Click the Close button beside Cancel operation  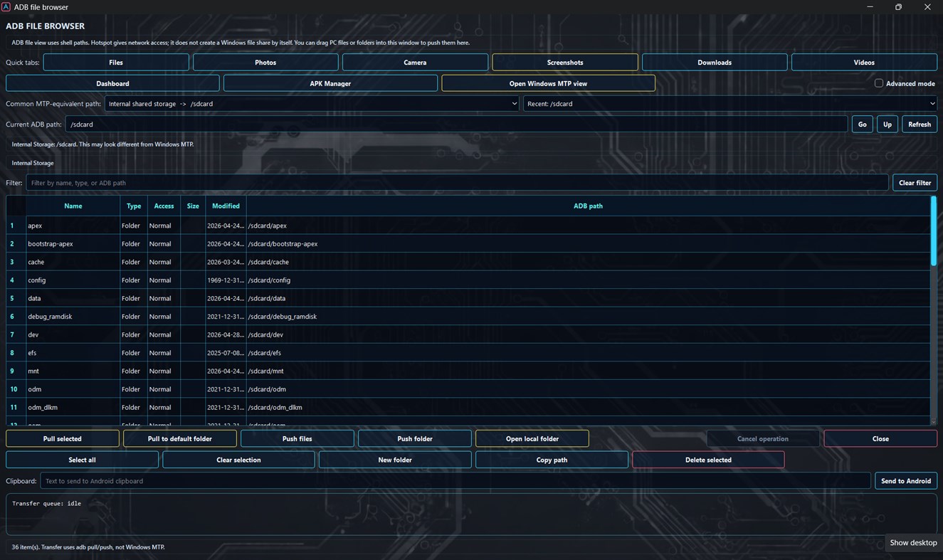880,439
